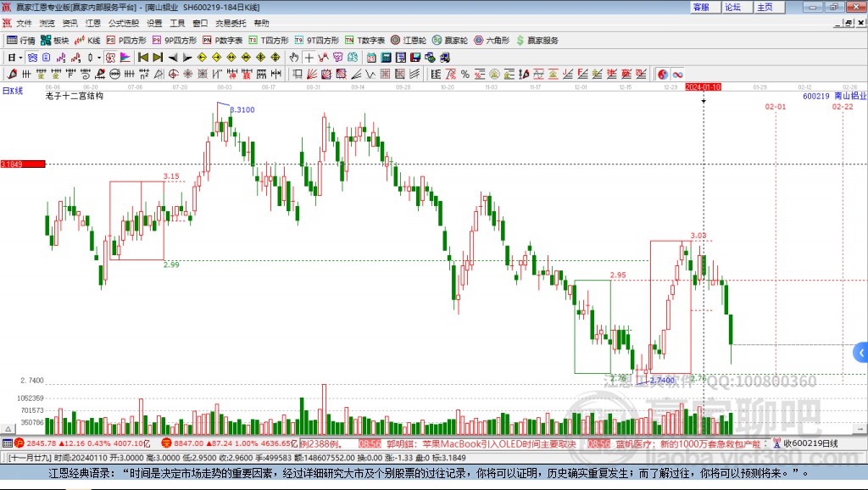Screen dimensions: 868x490
Task: Click the 3.3100 high price label
Action: [x=242, y=109]
